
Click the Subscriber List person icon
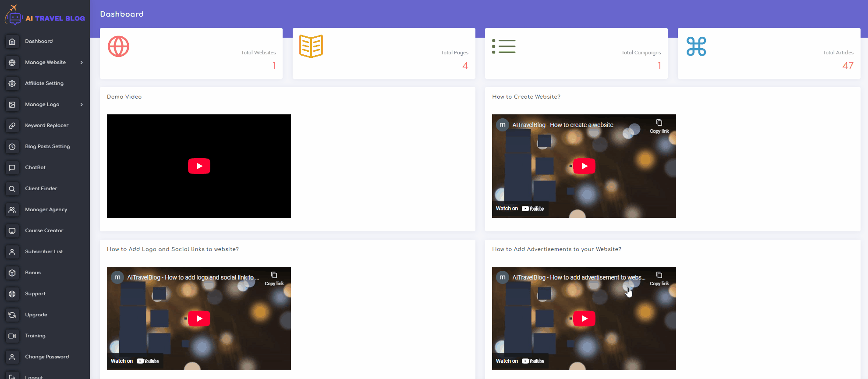(x=12, y=251)
